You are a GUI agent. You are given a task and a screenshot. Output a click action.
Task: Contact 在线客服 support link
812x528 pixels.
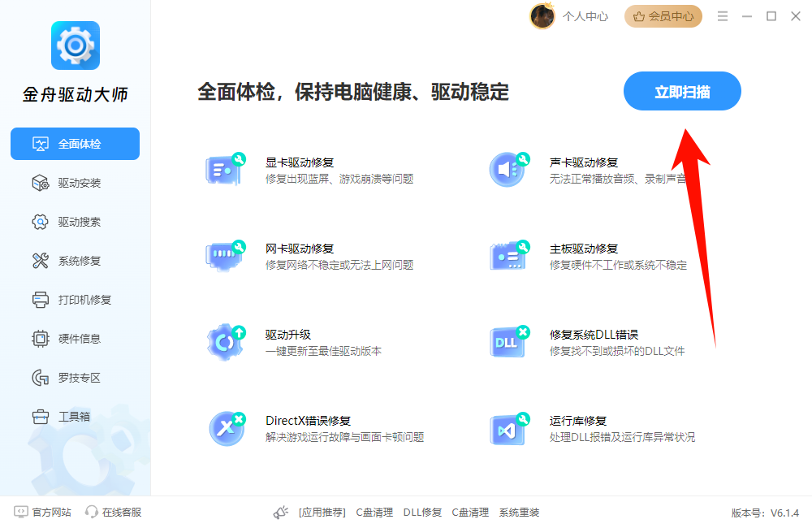[x=114, y=512]
